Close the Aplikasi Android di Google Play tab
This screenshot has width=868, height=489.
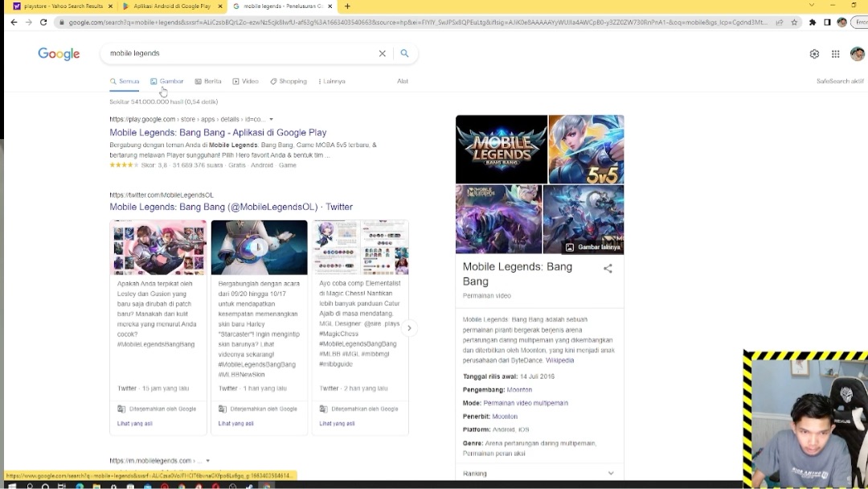(x=220, y=6)
